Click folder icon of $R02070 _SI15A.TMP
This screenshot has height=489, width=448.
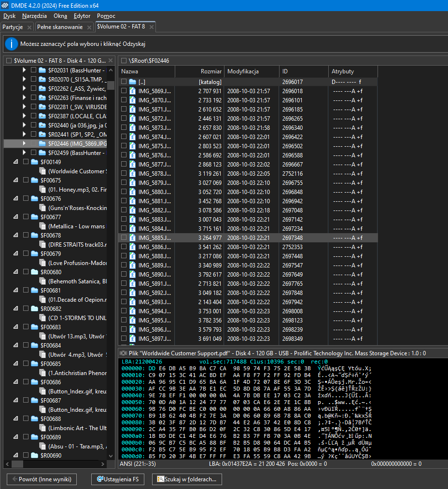tap(42, 79)
